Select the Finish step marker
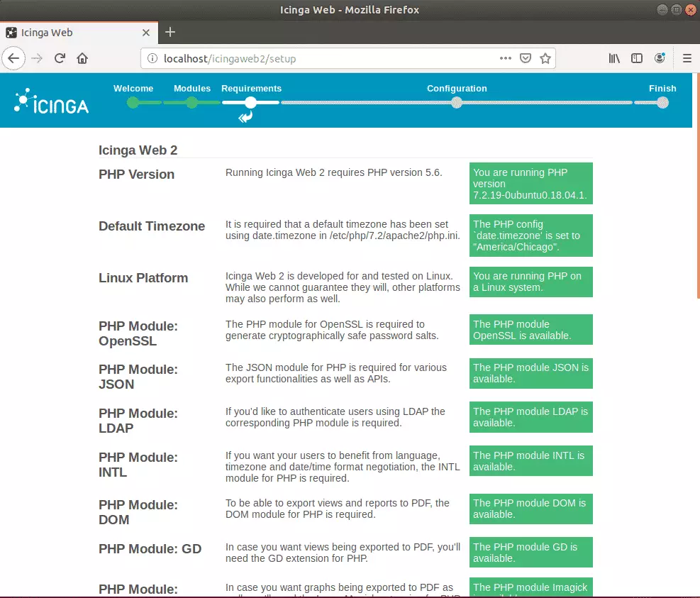Viewport: 700px width, 598px height. (663, 103)
